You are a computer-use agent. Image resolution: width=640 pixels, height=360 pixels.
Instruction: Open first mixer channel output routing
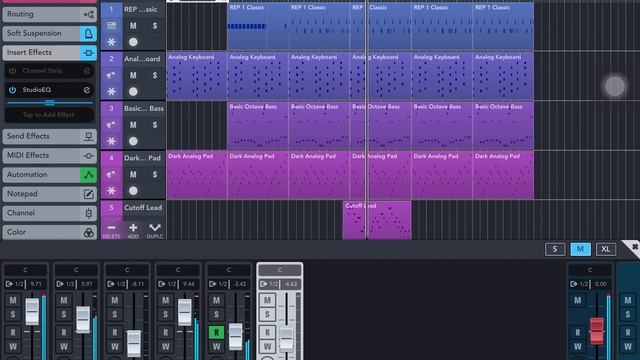coord(15,284)
